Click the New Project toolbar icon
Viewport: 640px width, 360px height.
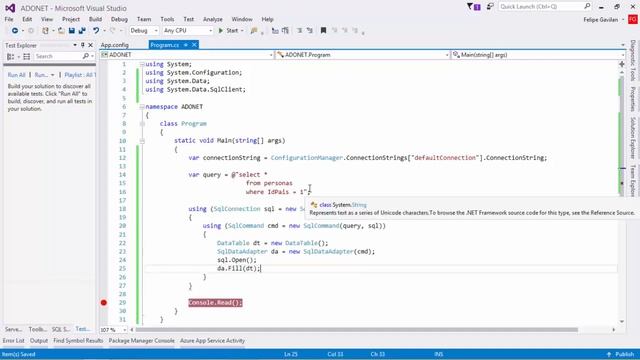[x=45, y=31]
